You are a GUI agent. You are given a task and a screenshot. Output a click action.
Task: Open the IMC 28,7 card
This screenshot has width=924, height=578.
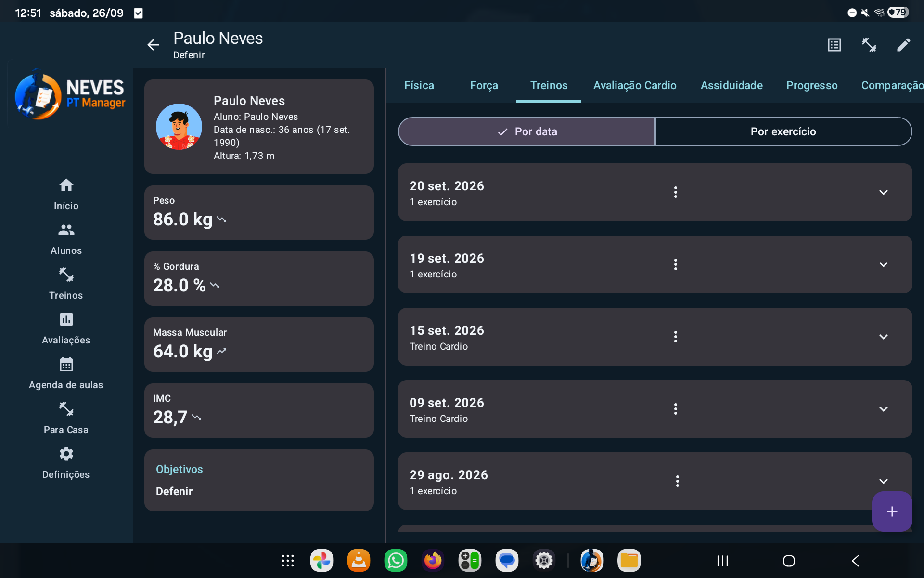tap(259, 410)
